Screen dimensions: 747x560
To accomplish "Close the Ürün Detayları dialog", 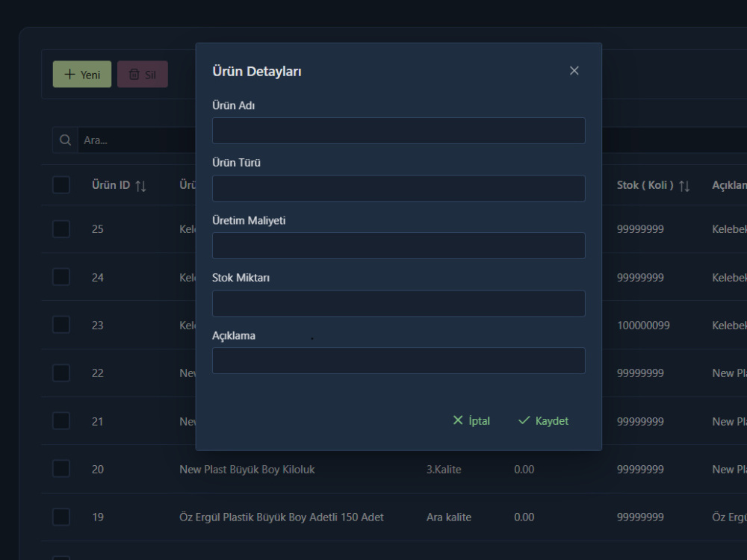I will click(x=574, y=70).
